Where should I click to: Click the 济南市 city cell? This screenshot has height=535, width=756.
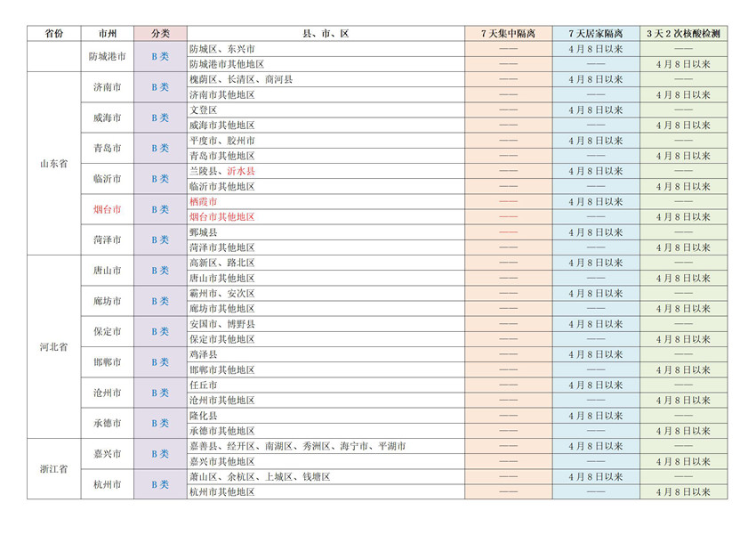107,87
